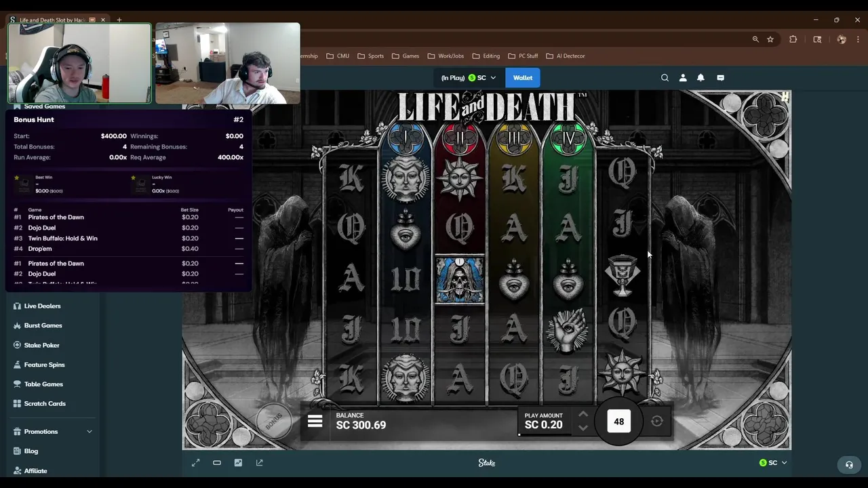Enter fullscreen game mode icon
The width and height of the screenshot is (868, 488).
195,463
